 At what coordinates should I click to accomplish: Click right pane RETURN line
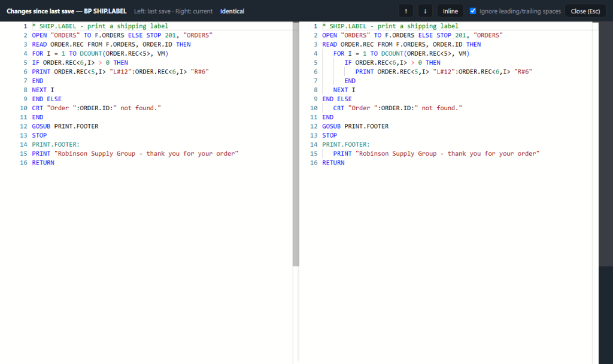coord(333,163)
